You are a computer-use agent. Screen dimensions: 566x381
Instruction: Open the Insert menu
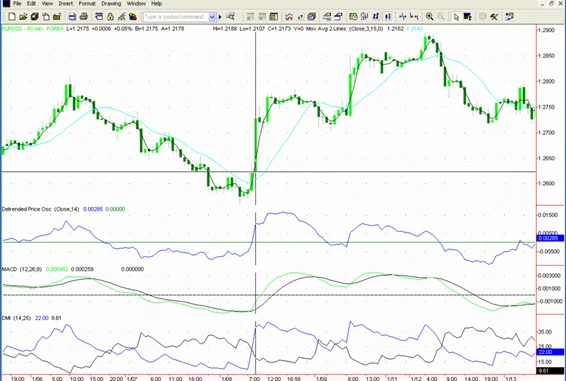pyautogui.click(x=66, y=4)
